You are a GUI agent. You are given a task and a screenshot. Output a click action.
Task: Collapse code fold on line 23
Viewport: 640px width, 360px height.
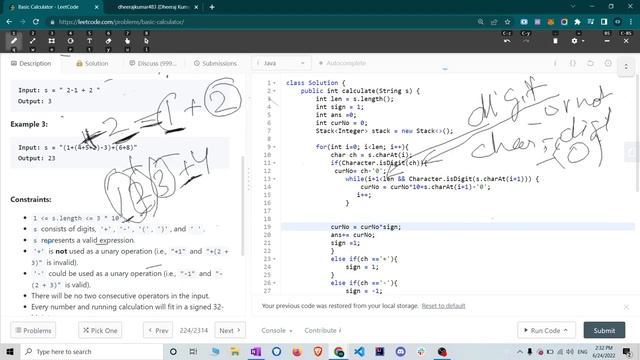(x=274, y=259)
